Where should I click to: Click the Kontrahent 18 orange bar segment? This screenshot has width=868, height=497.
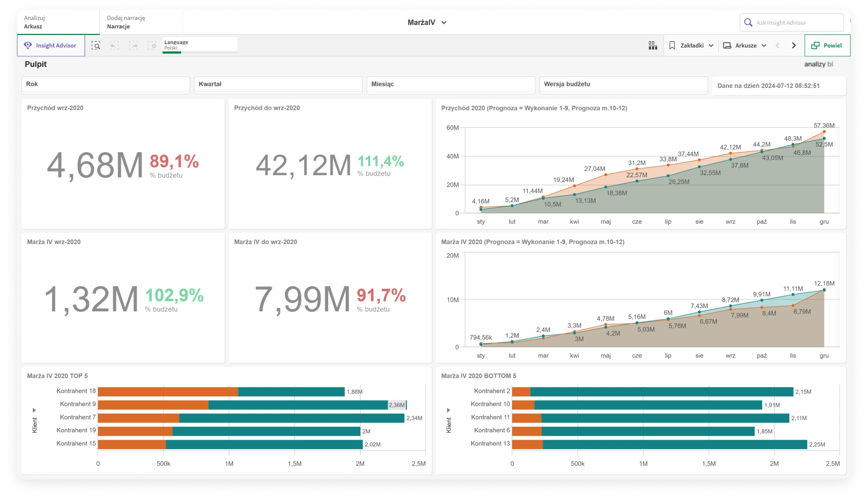[168, 392]
